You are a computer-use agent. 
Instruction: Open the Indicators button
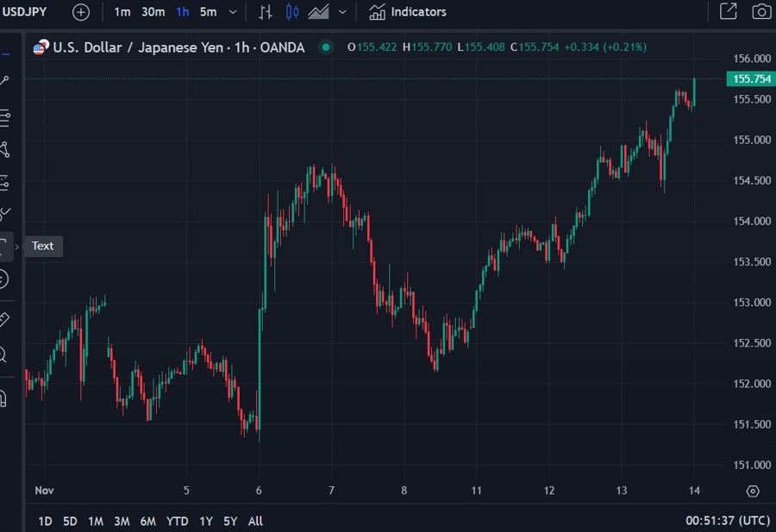coord(408,12)
